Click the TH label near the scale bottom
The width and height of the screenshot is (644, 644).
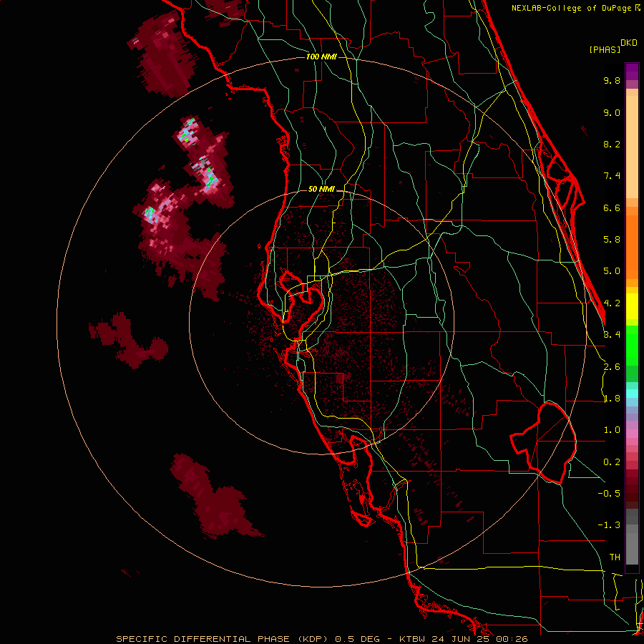pyautogui.click(x=615, y=557)
